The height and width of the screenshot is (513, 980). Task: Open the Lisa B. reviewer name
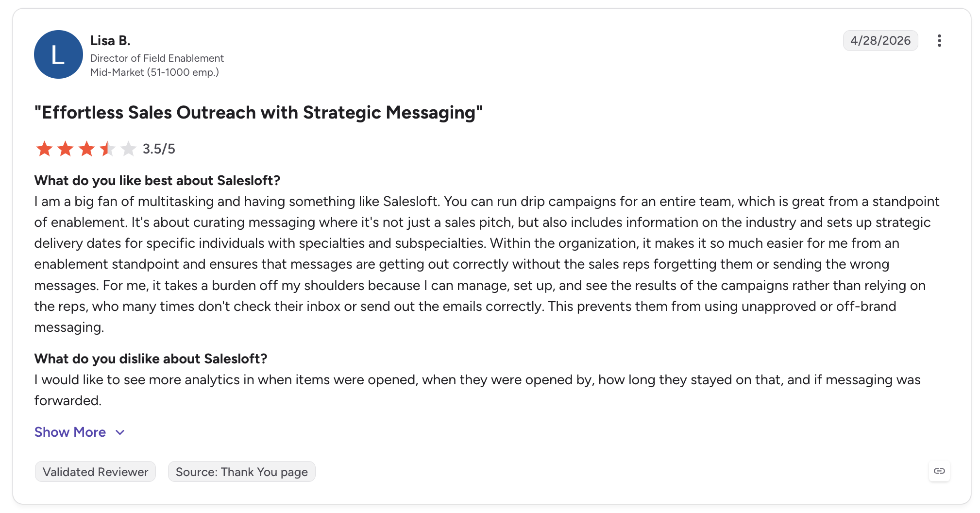[x=110, y=40]
